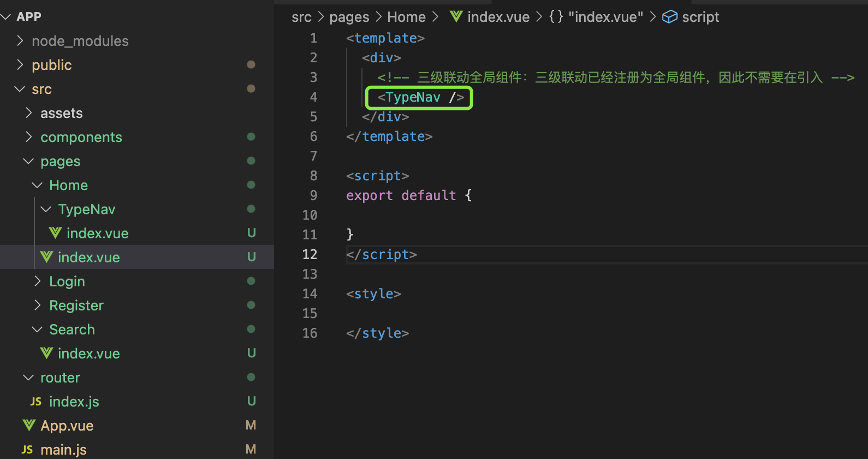868x459 pixels.
Task: Click the Vue icon of TypeNav index.vue
Action: tap(55, 233)
